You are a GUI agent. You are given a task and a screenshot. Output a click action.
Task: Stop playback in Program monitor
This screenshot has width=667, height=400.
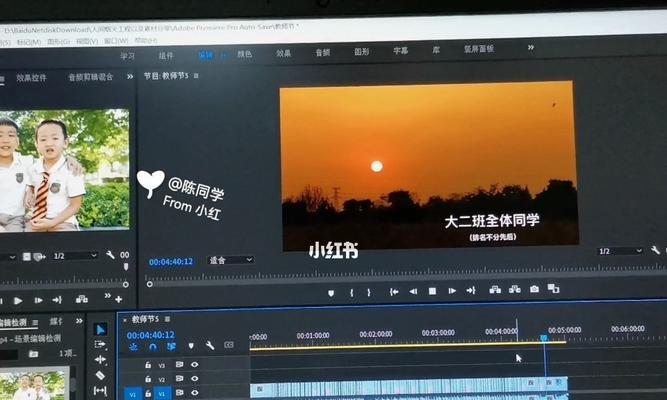point(432,291)
